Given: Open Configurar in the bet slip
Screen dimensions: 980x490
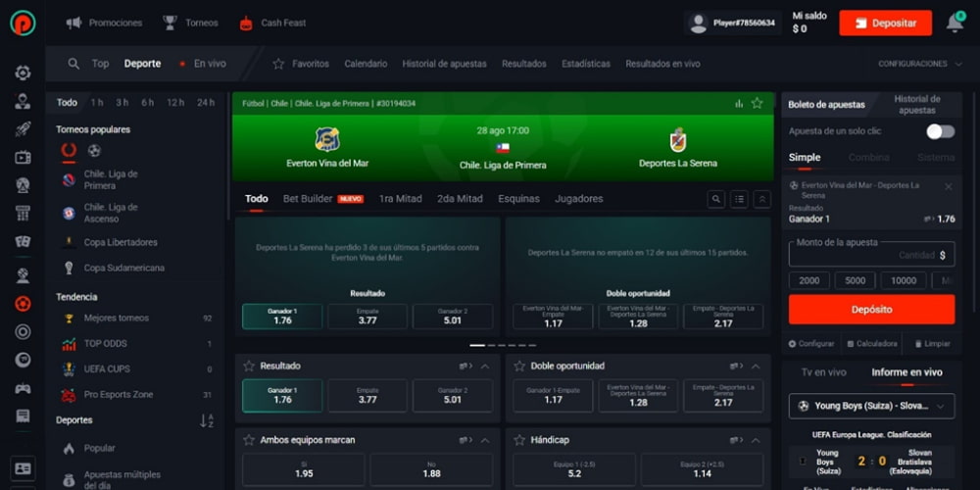Looking at the screenshot, I should pyautogui.click(x=811, y=344).
